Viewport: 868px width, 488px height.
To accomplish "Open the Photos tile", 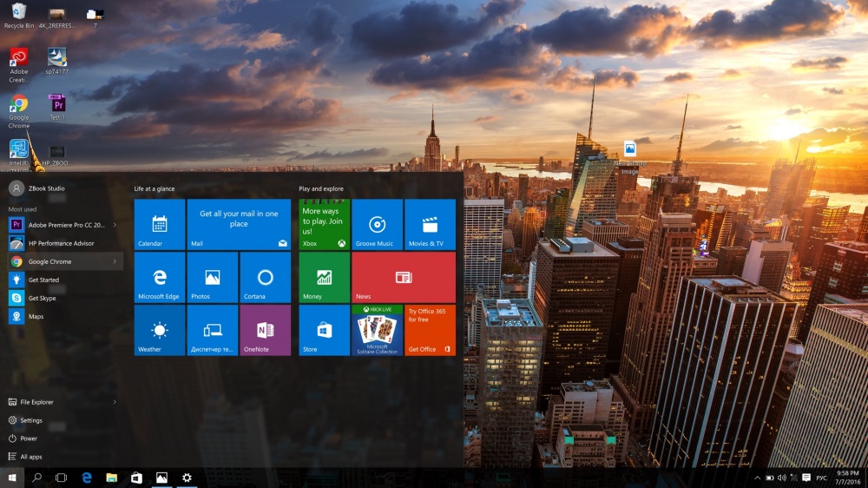I will (213, 278).
